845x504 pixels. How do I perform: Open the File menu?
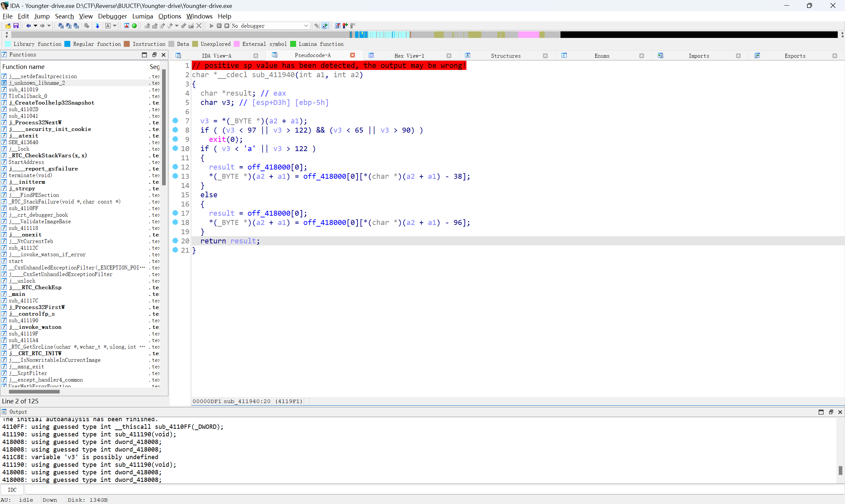8,16
